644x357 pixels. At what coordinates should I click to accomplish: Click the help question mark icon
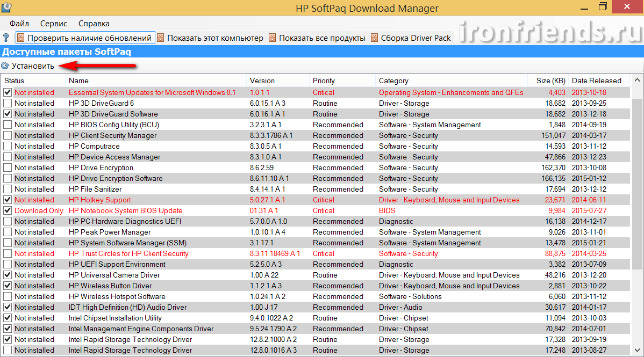pos(6,38)
